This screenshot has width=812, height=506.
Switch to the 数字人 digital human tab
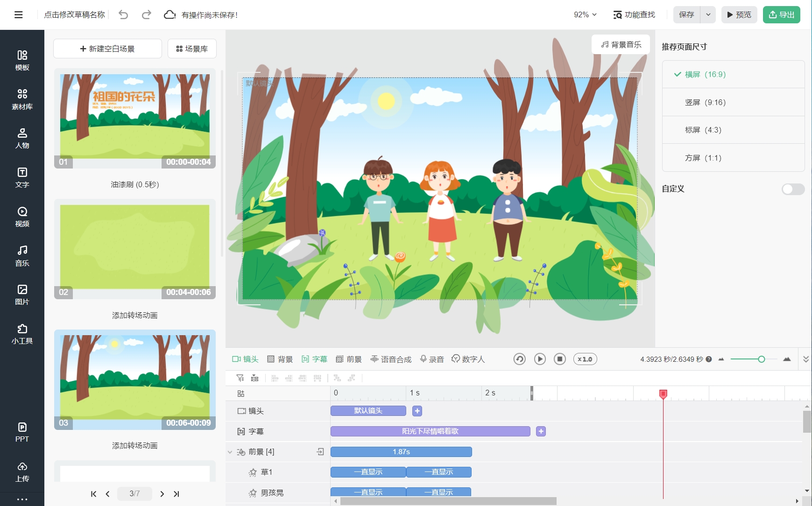(468, 359)
